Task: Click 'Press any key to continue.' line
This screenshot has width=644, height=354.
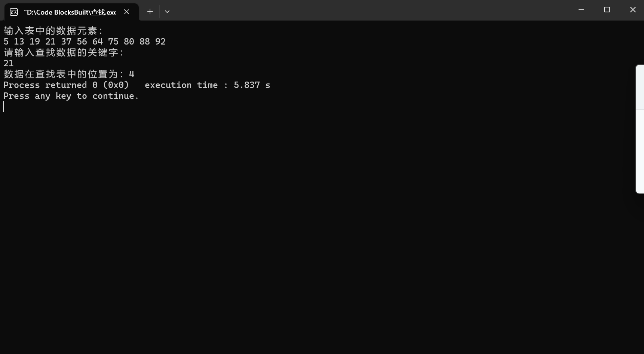Action: [x=71, y=96]
